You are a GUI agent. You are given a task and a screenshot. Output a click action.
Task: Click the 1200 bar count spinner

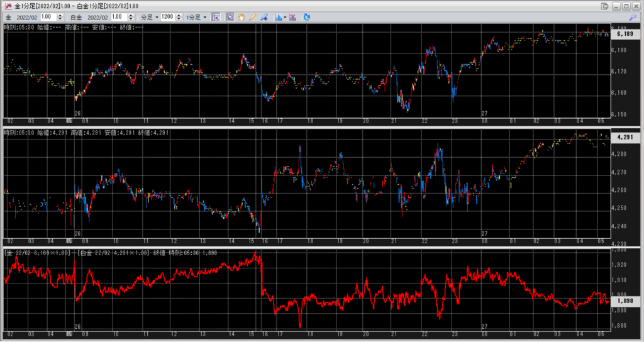[177, 17]
